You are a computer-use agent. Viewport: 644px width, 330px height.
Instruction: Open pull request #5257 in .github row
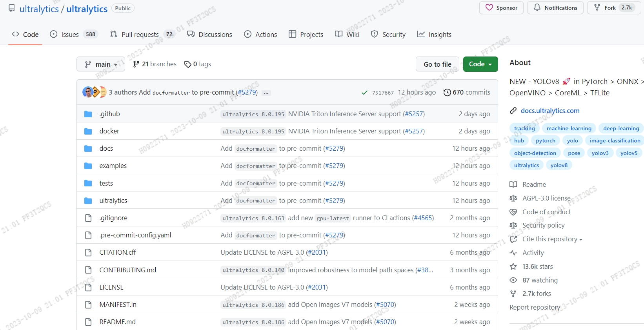[414, 114]
